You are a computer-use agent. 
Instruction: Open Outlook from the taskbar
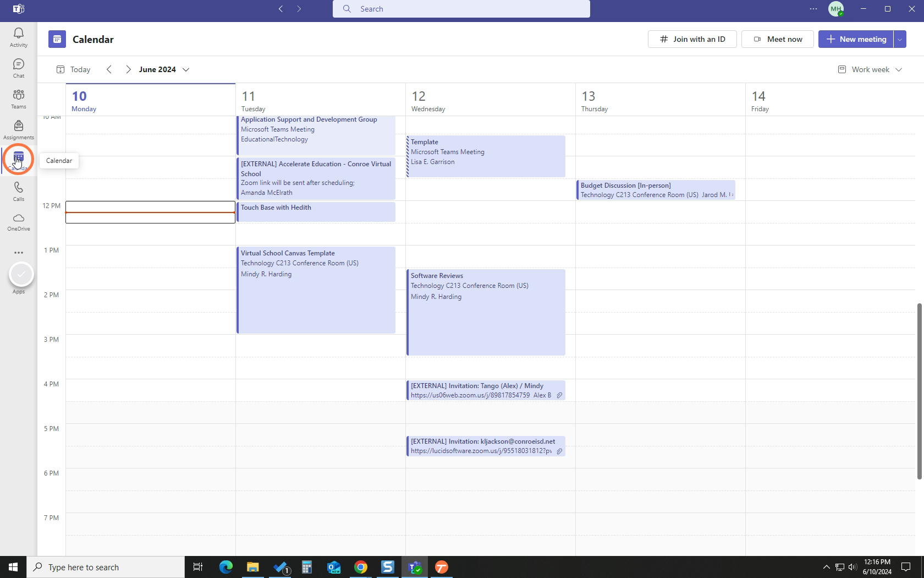(334, 567)
